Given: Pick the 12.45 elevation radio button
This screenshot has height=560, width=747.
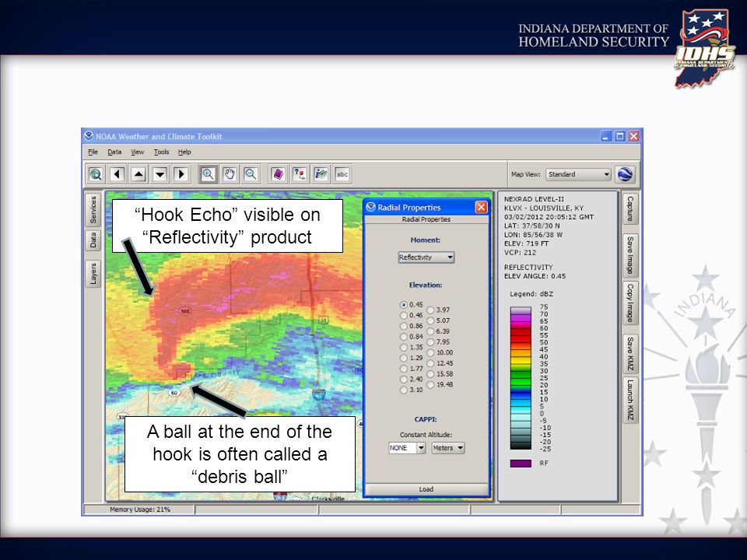Looking at the screenshot, I should click(x=430, y=363).
